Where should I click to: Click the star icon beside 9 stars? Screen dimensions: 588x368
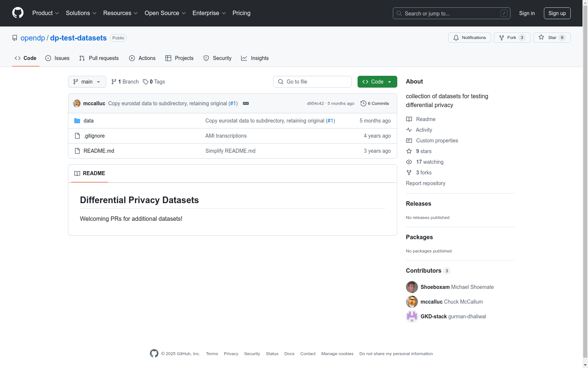pyautogui.click(x=409, y=151)
